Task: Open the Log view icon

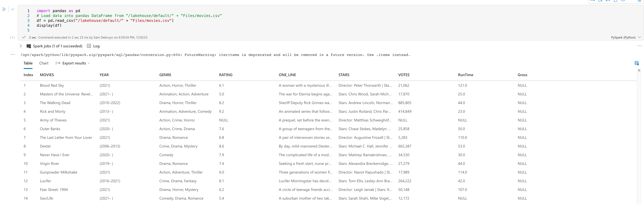Action: [x=89, y=46]
